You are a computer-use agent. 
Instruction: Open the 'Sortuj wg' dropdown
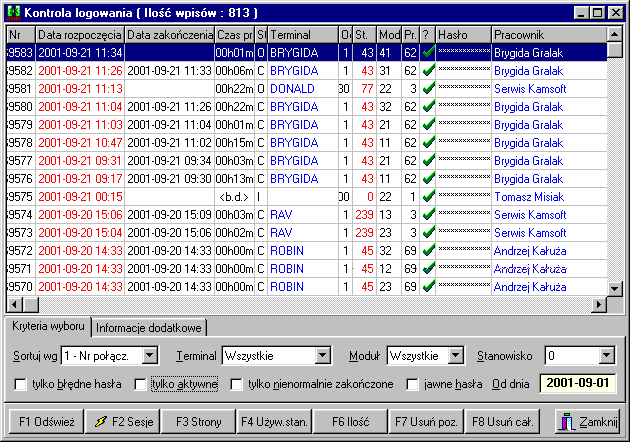coord(150,355)
